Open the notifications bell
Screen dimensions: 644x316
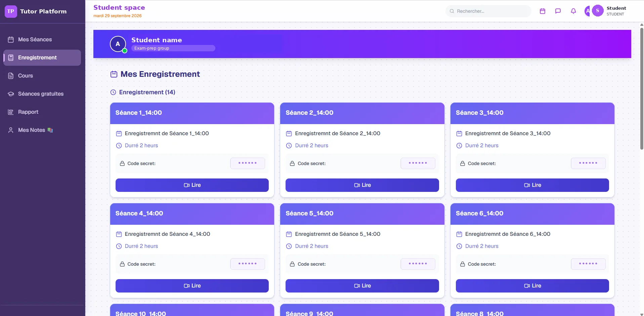[x=573, y=11]
